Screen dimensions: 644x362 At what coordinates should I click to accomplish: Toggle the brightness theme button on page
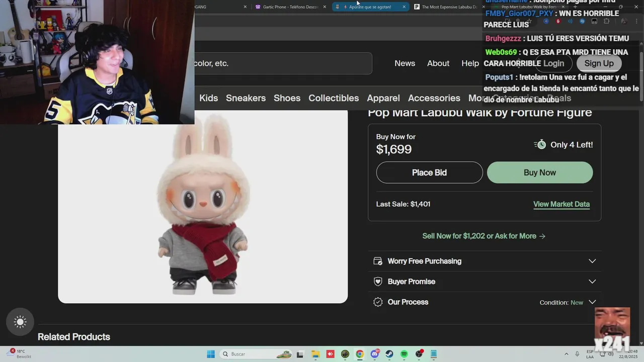pos(20,322)
